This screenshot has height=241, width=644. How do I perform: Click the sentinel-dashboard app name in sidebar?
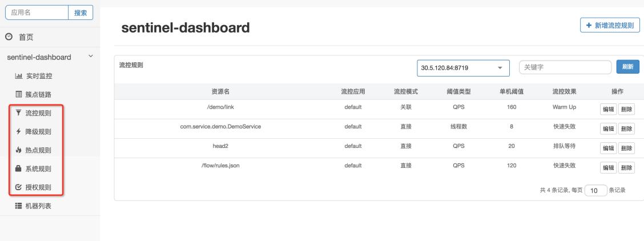[x=39, y=57]
